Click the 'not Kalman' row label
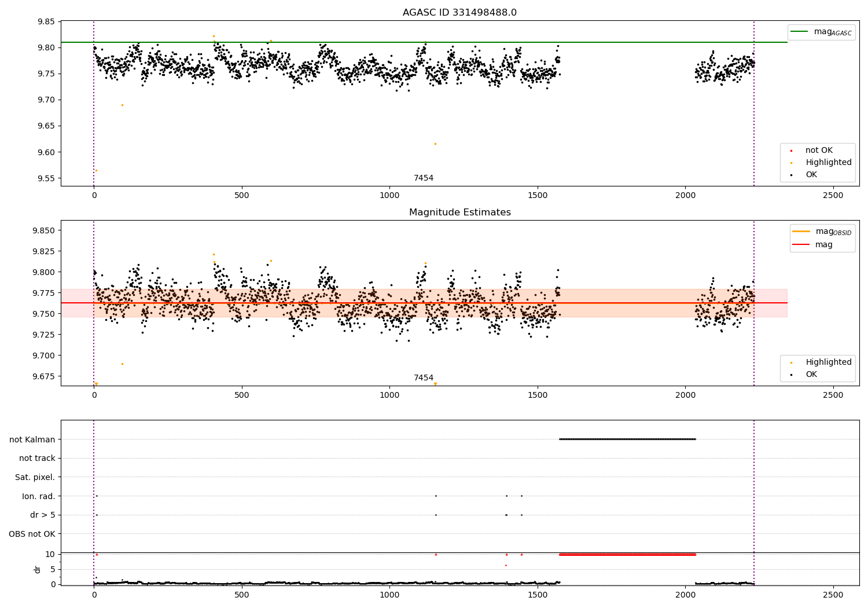 (32, 440)
